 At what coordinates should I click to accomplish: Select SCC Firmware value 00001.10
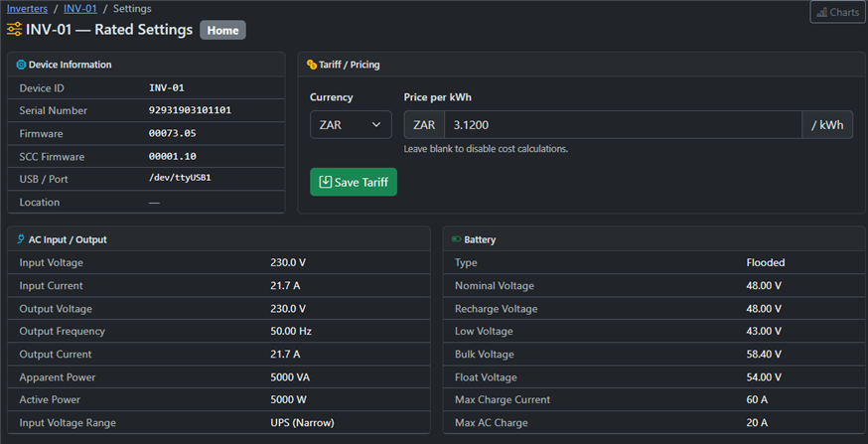tap(172, 157)
